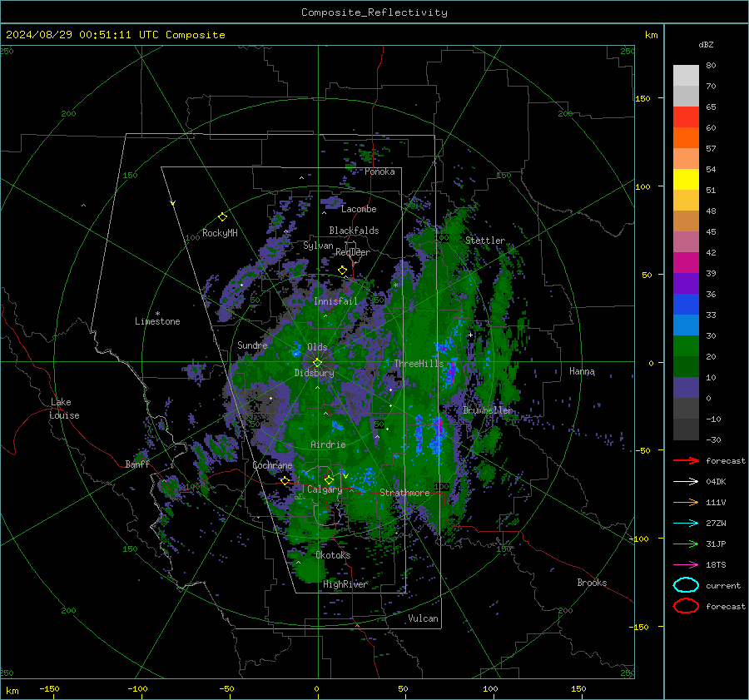Click the ThreeHills city label
The height and width of the screenshot is (700, 749).
click(419, 364)
